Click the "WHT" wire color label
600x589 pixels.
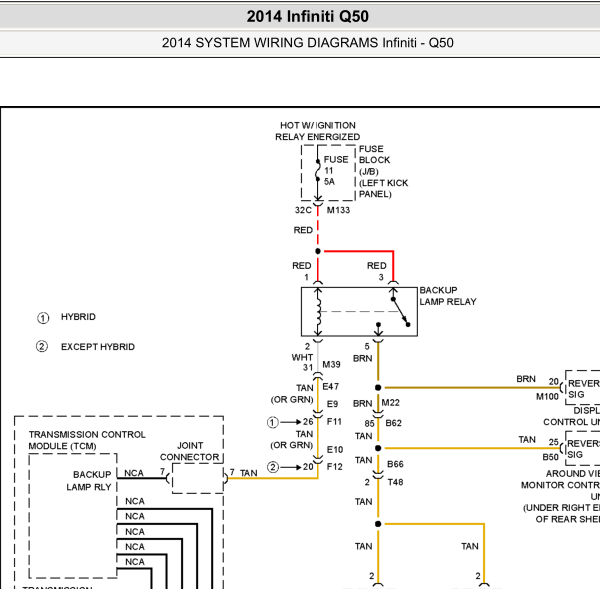[x=302, y=357]
